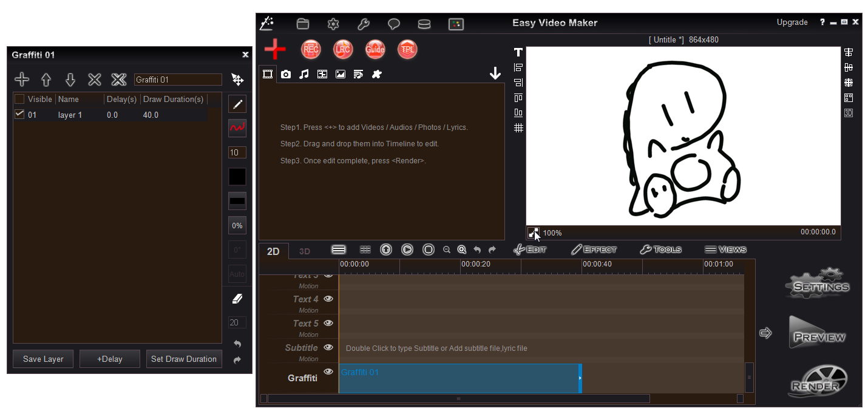Open the TPL templates button
The height and width of the screenshot is (411, 868).
[x=407, y=49]
